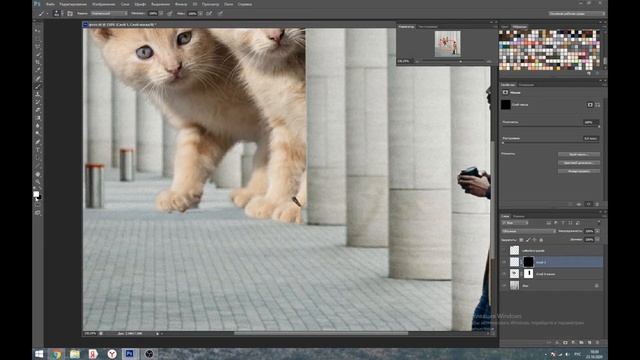Open the layer opacity dropdown arrow
This screenshot has height=360, width=640.
(598, 231)
